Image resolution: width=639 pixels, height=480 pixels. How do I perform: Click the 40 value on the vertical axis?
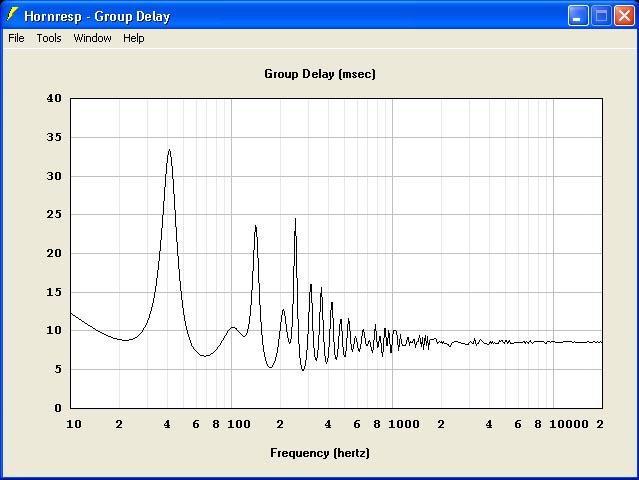click(54, 98)
